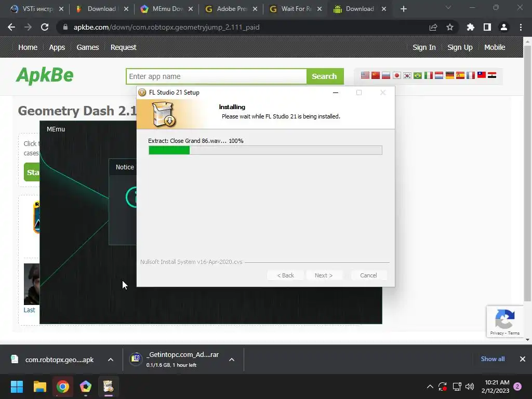Screen dimensions: 532x399
Task: Select the Spain flag language
Action: tap(460, 75)
